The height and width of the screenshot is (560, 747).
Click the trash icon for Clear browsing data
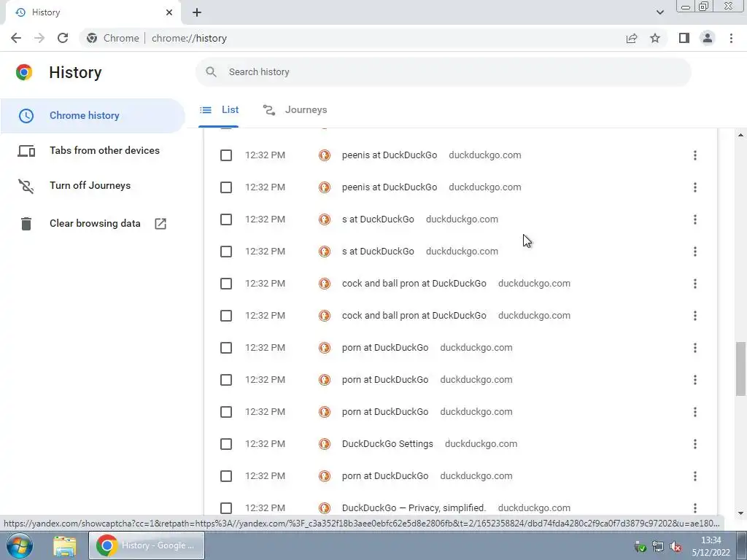pyautogui.click(x=26, y=223)
